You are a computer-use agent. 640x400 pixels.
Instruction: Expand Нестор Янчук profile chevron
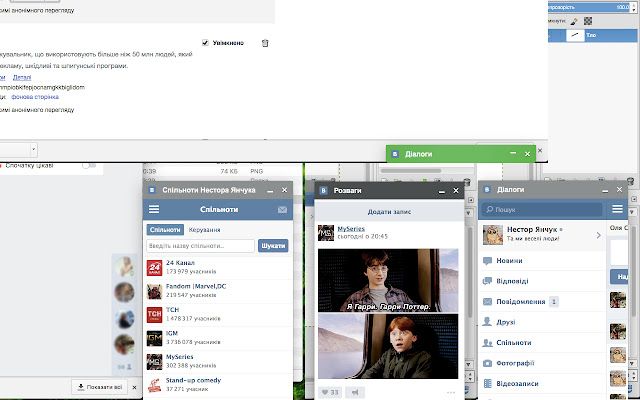(598, 235)
